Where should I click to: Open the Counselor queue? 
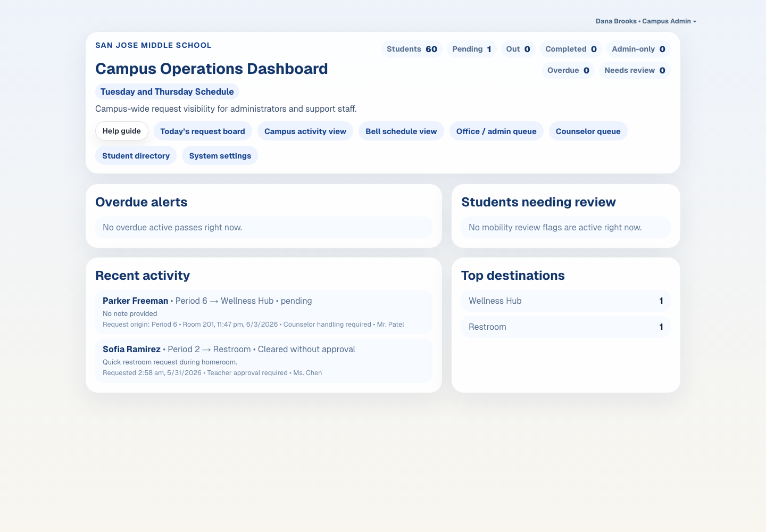point(588,131)
